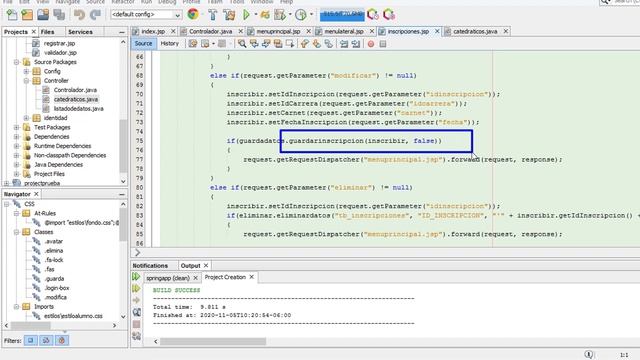Collapse the Classes node in Navigator

click(16, 232)
